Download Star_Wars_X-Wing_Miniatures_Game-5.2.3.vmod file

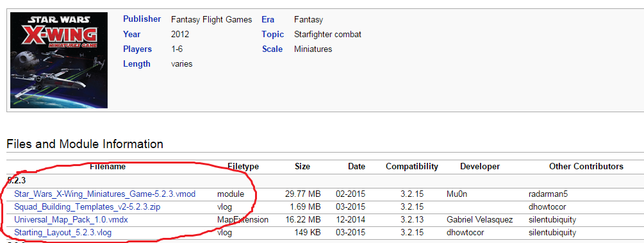coord(104,194)
